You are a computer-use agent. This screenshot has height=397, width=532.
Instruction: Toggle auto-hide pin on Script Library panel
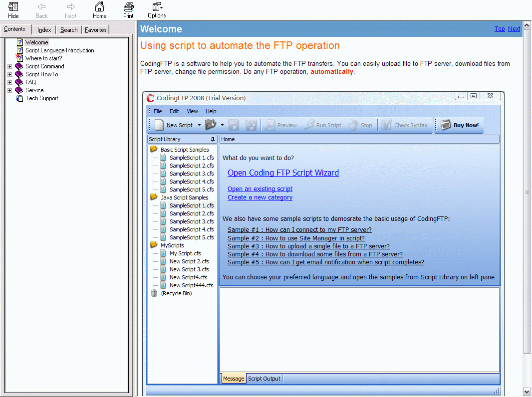(213, 139)
